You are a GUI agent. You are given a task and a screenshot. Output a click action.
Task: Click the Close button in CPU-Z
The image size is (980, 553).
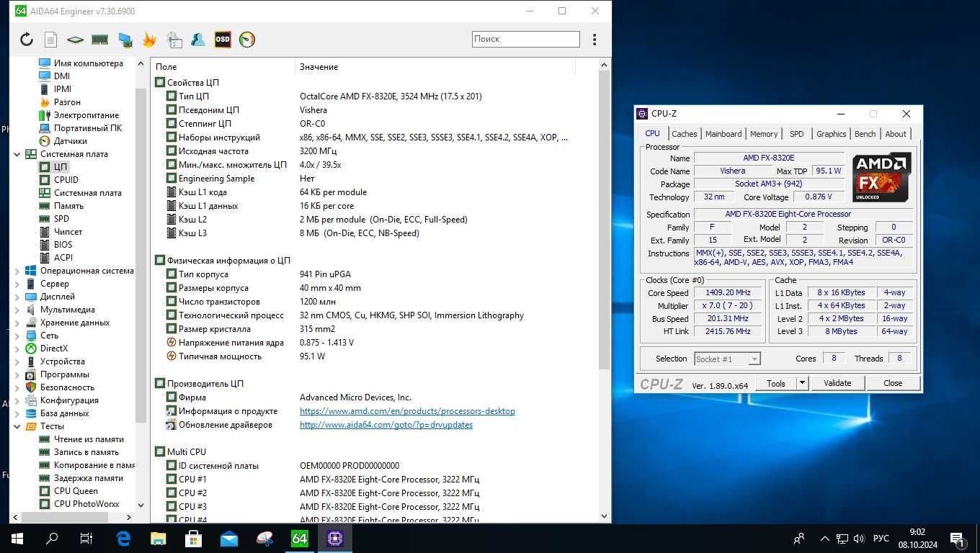(x=893, y=383)
